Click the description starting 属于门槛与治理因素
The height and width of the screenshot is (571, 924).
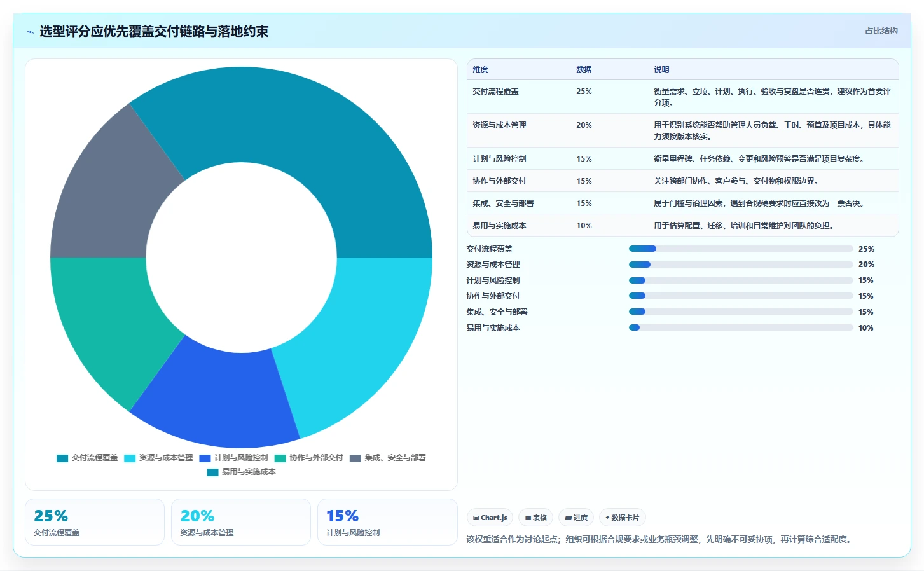click(x=759, y=203)
